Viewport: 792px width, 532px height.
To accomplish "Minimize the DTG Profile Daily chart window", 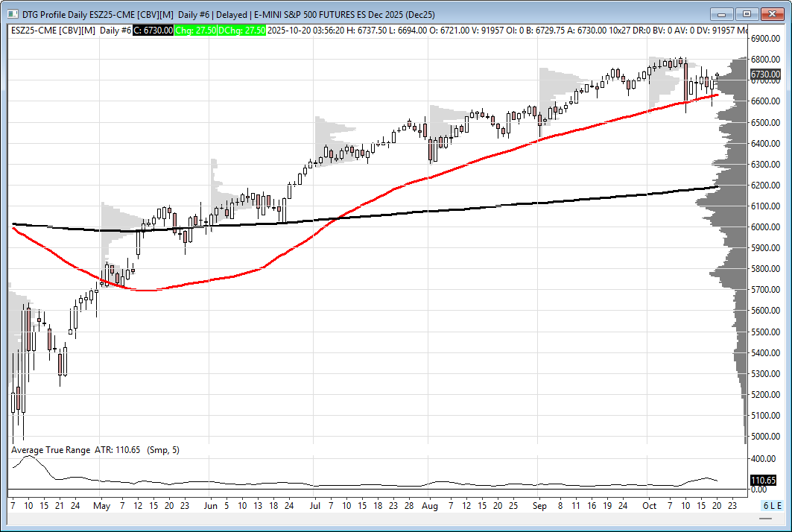I will (722, 14).
